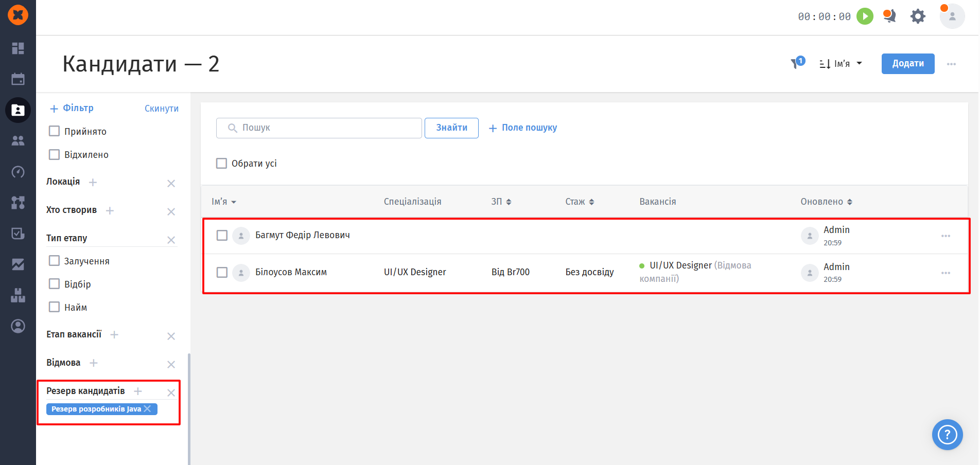Open the workflow diagram sidebar icon
980x465 pixels.
(x=18, y=203)
